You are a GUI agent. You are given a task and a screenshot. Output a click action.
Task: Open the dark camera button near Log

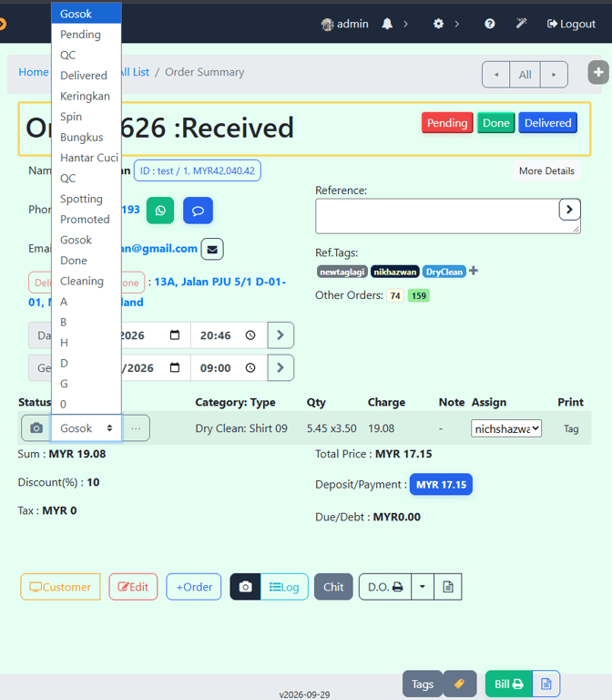click(x=245, y=587)
